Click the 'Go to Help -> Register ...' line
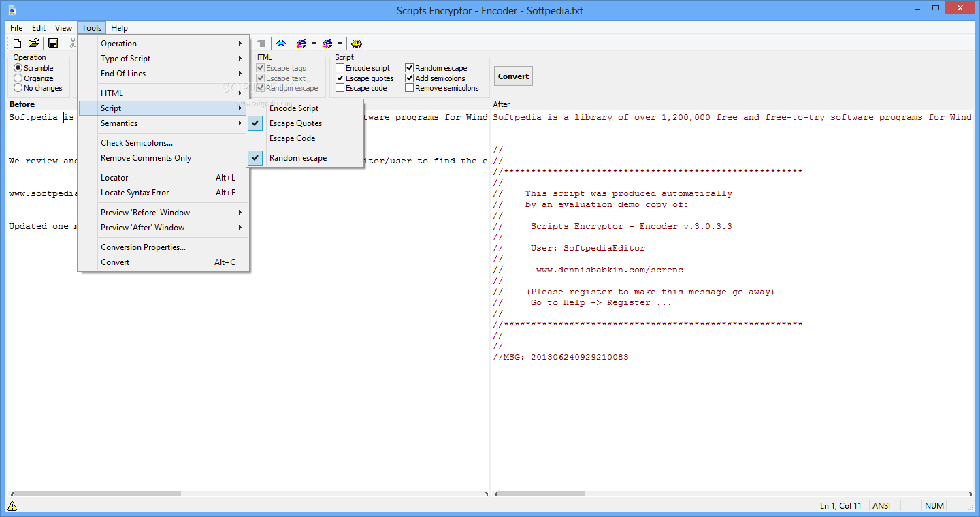Screen dimensions: 980x517 coord(601,302)
